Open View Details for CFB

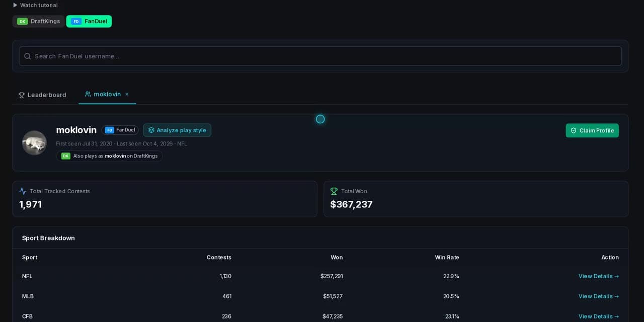(x=599, y=316)
